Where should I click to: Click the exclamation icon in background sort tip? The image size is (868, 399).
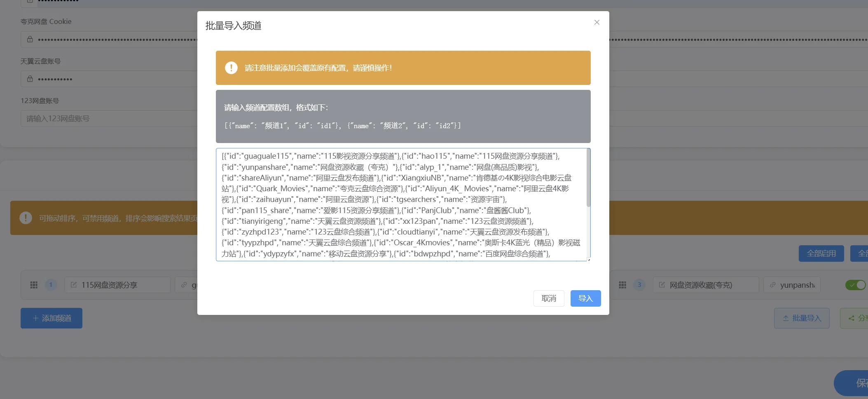coord(26,218)
